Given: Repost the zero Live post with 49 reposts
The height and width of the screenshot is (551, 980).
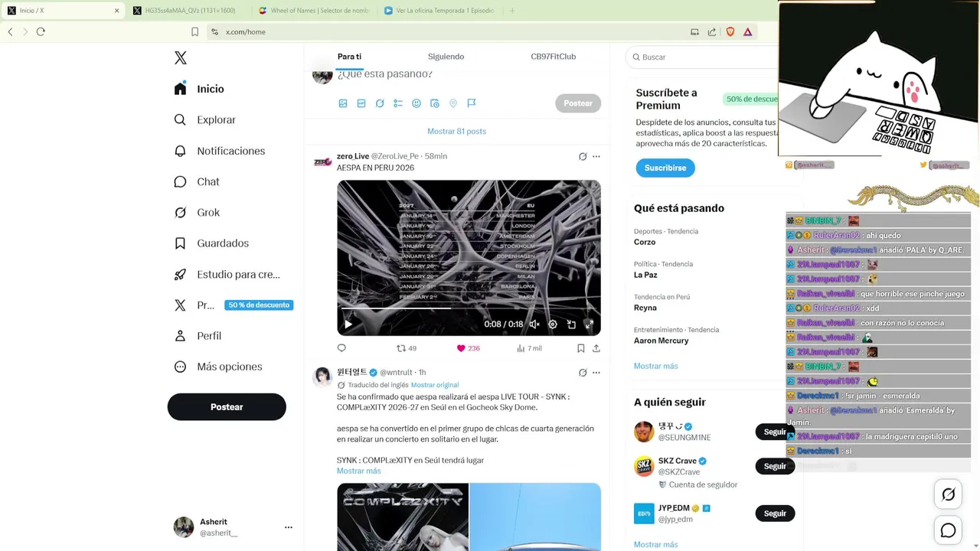Looking at the screenshot, I should (x=407, y=348).
